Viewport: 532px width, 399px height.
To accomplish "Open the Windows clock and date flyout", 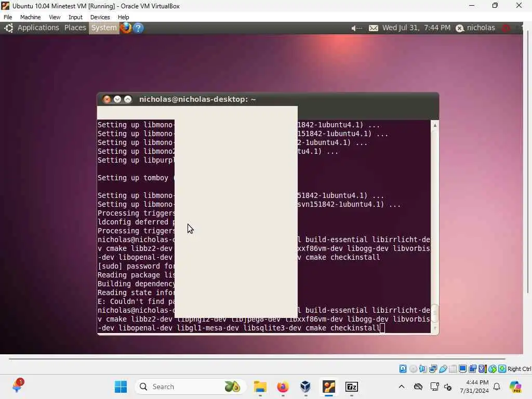I will click(x=474, y=387).
